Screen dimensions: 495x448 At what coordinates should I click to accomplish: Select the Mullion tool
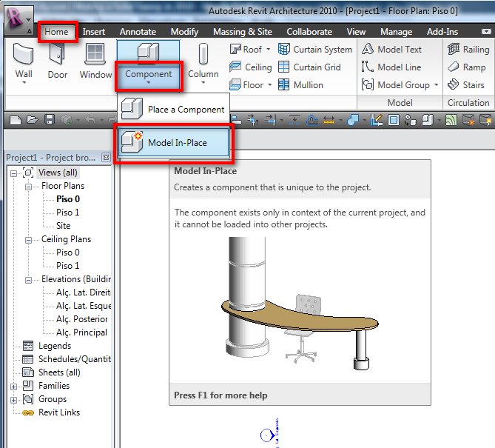[x=300, y=84]
